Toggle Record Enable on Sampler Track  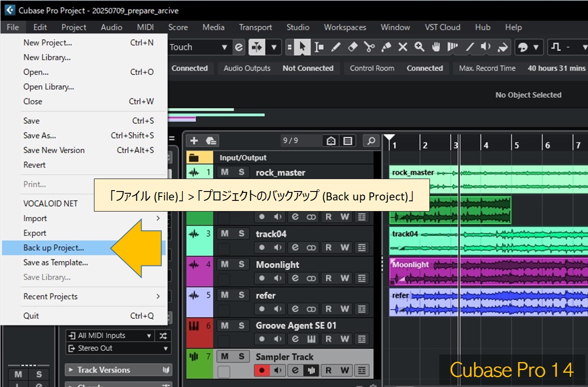(262, 371)
